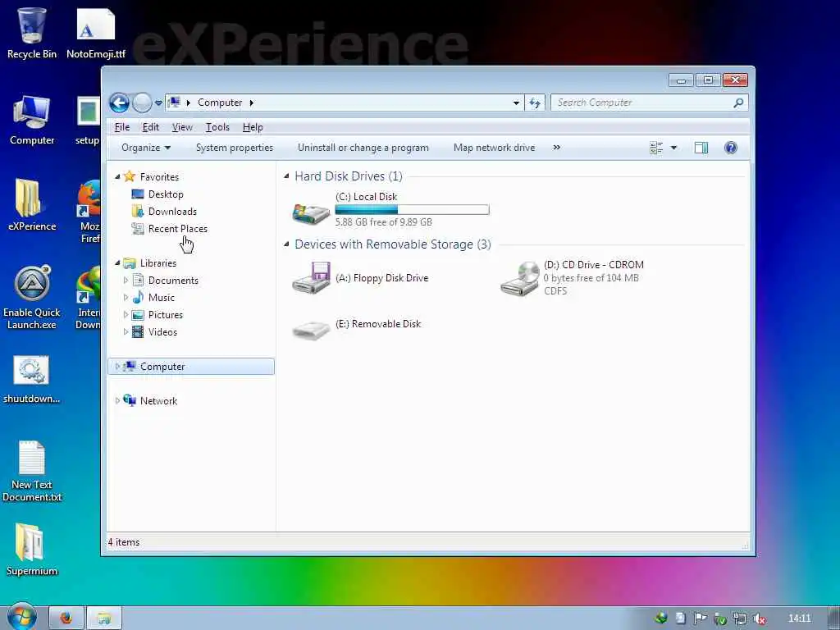The width and height of the screenshot is (840, 630).
Task: Click the search magnifier icon
Action: point(738,103)
